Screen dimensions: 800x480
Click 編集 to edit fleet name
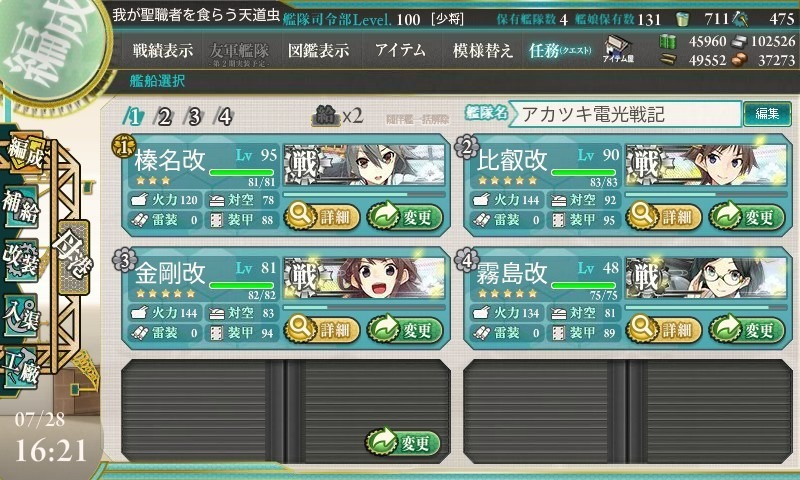tap(767, 113)
